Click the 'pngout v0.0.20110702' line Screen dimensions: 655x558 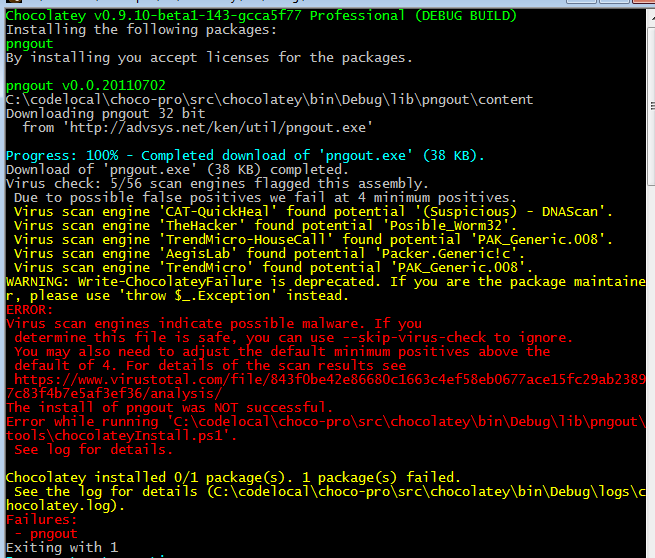86,86
